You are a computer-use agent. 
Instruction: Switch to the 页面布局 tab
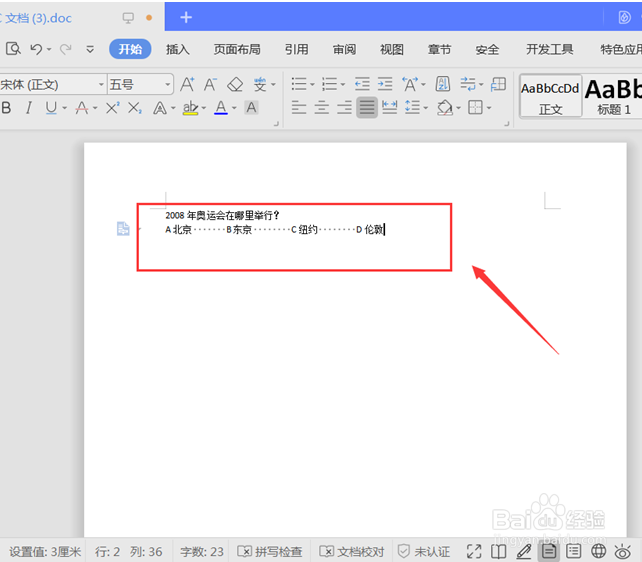(x=237, y=50)
